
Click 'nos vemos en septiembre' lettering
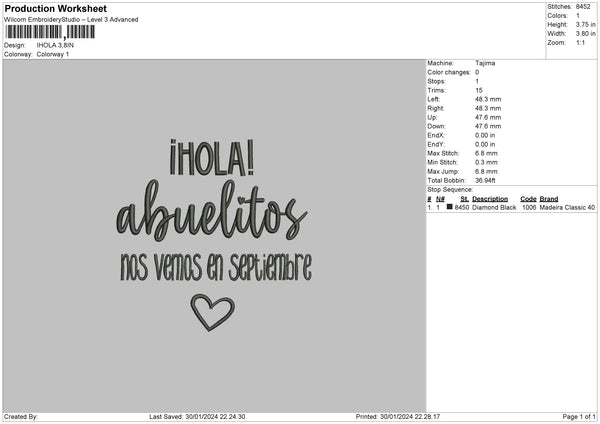point(216,267)
